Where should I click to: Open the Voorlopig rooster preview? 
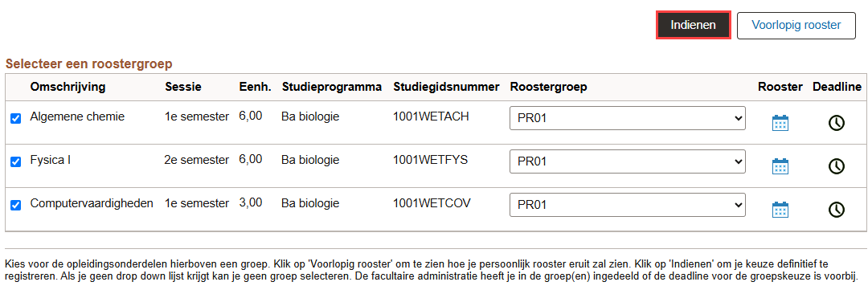(x=796, y=26)
